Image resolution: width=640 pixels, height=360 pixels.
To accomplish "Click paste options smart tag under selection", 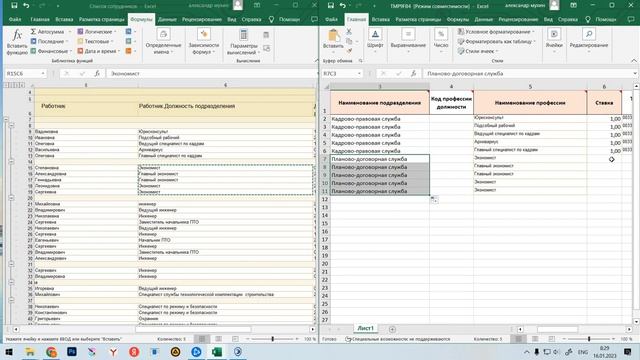I will pyautogui.click(x=434, y=200).
